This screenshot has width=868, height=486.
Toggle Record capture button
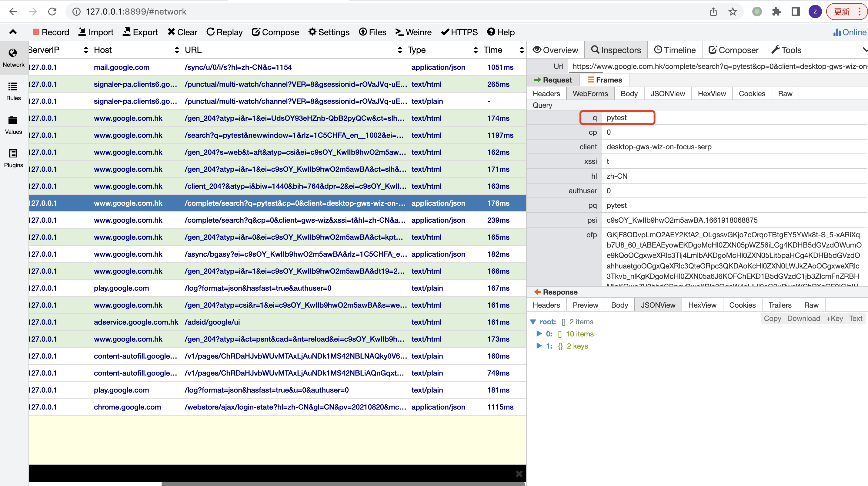(x=51, y=32)
